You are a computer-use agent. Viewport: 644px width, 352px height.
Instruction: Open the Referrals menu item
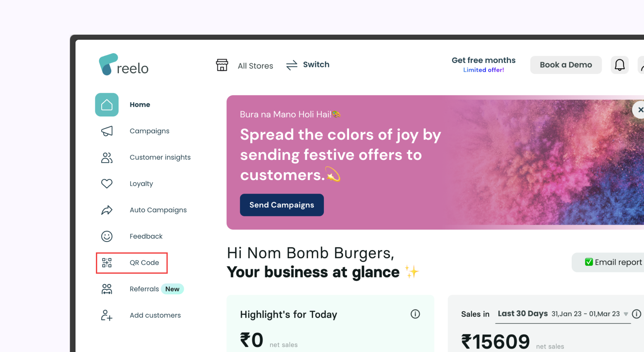point(144,289)
